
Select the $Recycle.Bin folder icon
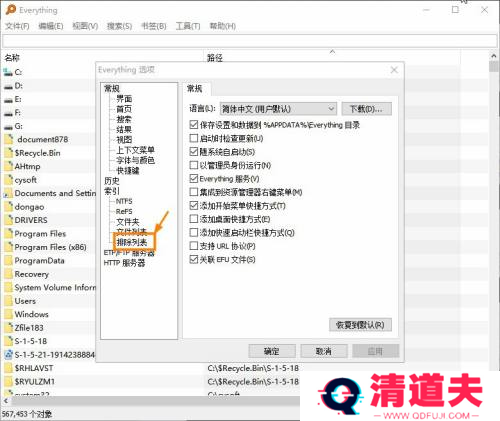coord(9,153)
